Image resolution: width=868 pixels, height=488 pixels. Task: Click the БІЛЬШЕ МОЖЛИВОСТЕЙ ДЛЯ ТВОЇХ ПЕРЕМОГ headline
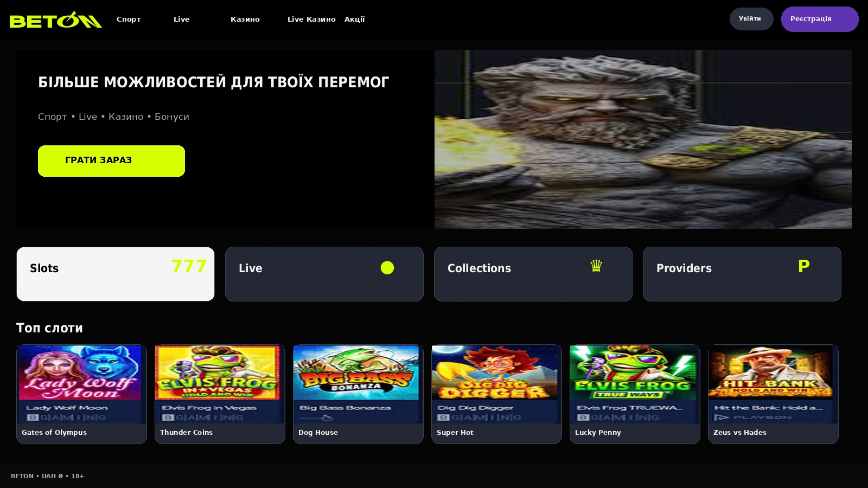[x=213, y=82]
